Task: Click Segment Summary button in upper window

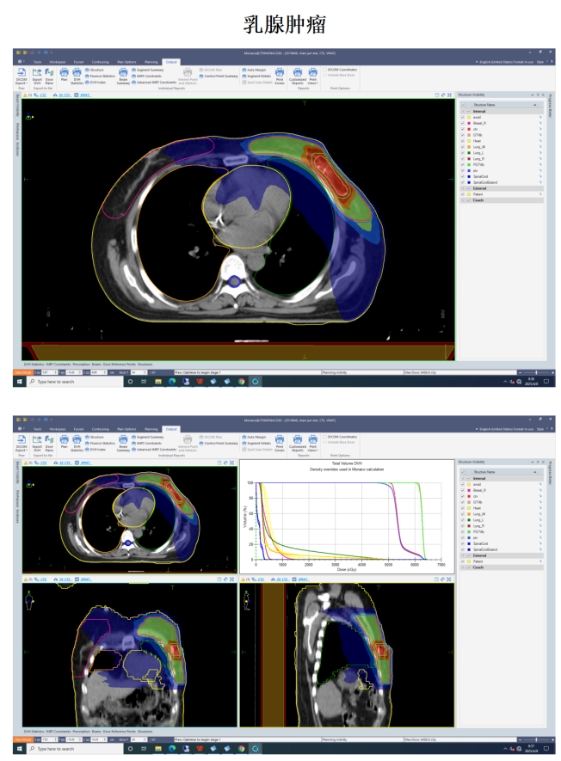Action: [148, 70]
